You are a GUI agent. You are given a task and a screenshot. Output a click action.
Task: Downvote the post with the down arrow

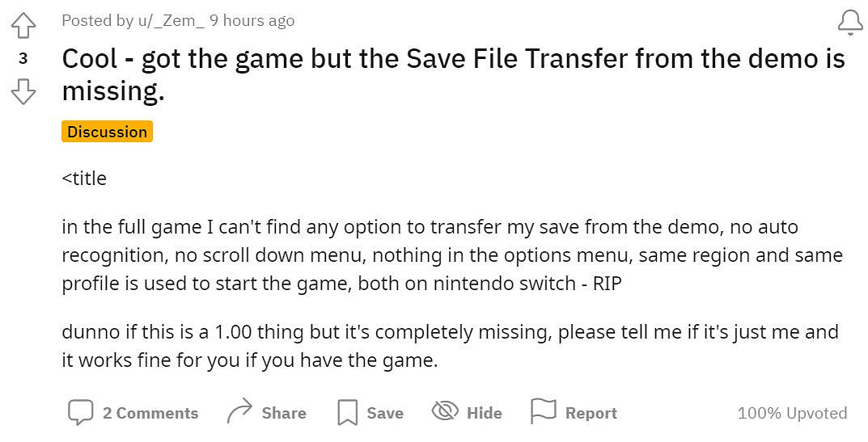tap(23, 91)
